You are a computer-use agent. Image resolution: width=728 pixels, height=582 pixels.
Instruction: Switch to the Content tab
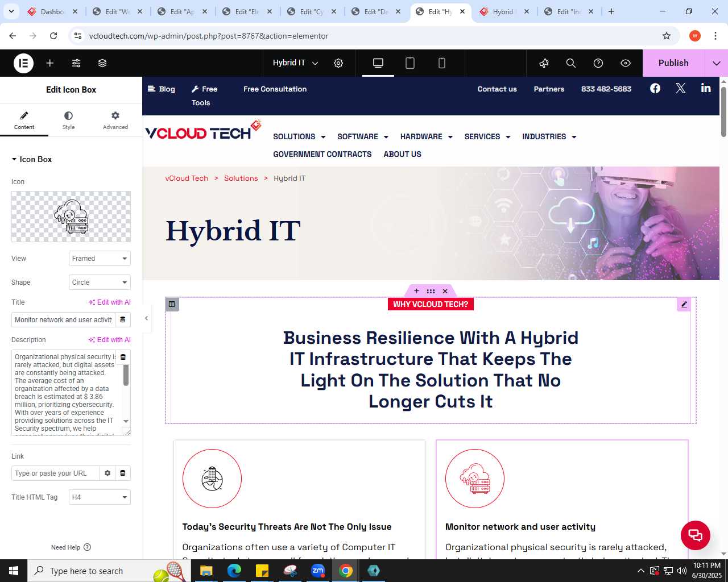[x=24, y=120]
